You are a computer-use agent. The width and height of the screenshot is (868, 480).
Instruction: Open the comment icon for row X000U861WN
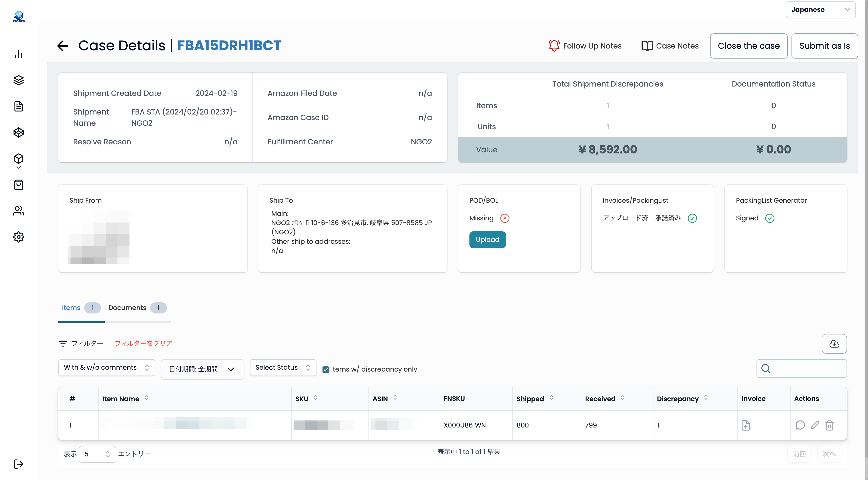coord(800,425)
